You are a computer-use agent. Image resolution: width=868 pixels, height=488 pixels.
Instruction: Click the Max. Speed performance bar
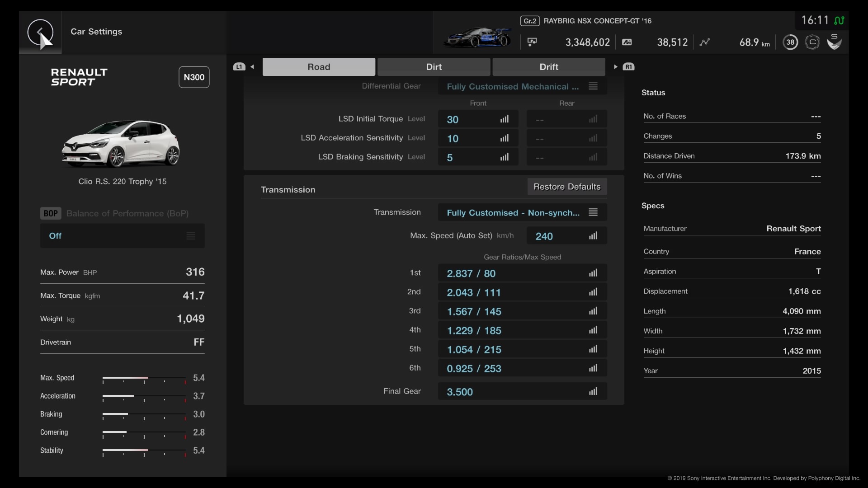pos(144,378)
